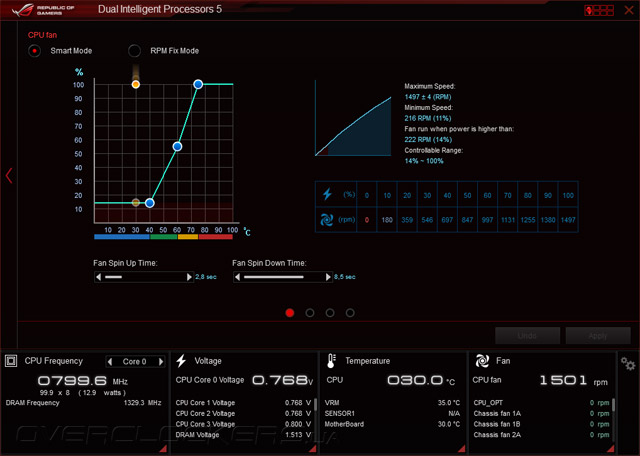
Task: Click the Chassis fan 1A row
Action: [x=541, y=413]
